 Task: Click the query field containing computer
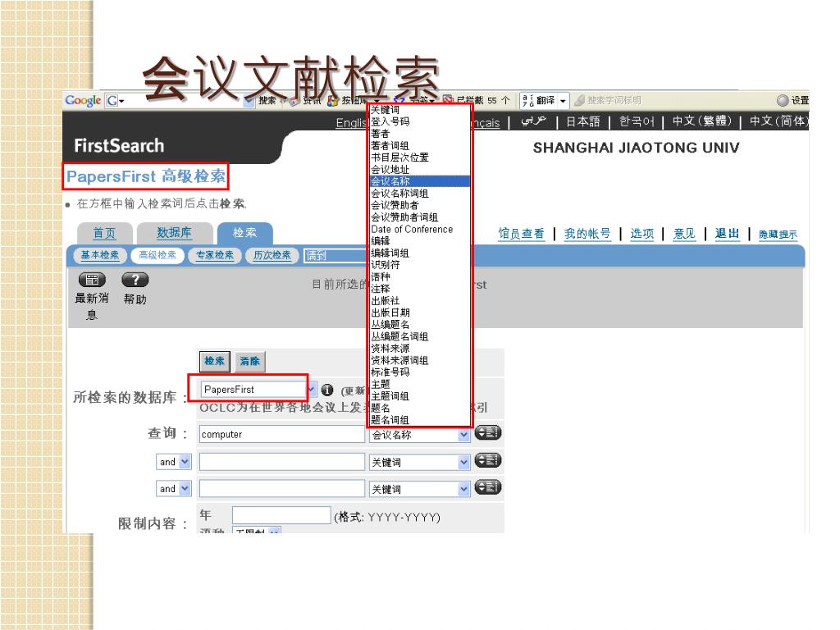click(282, 435)
